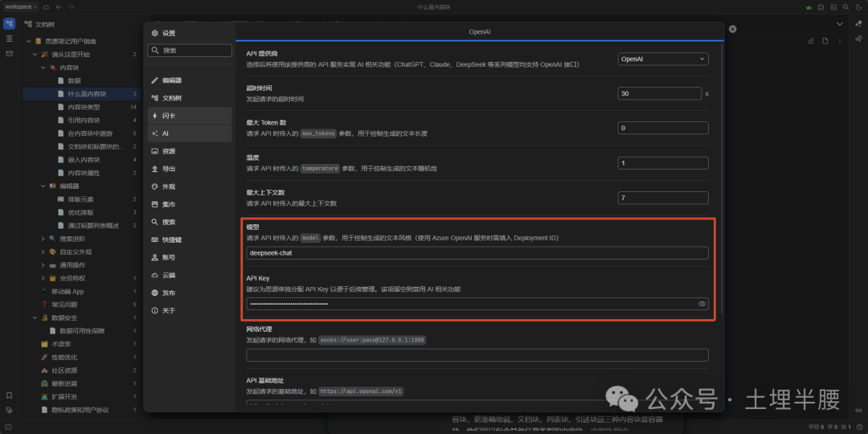Collapse the 内容块 tree folder
This screenshot has width=868, height=434.
43,68
